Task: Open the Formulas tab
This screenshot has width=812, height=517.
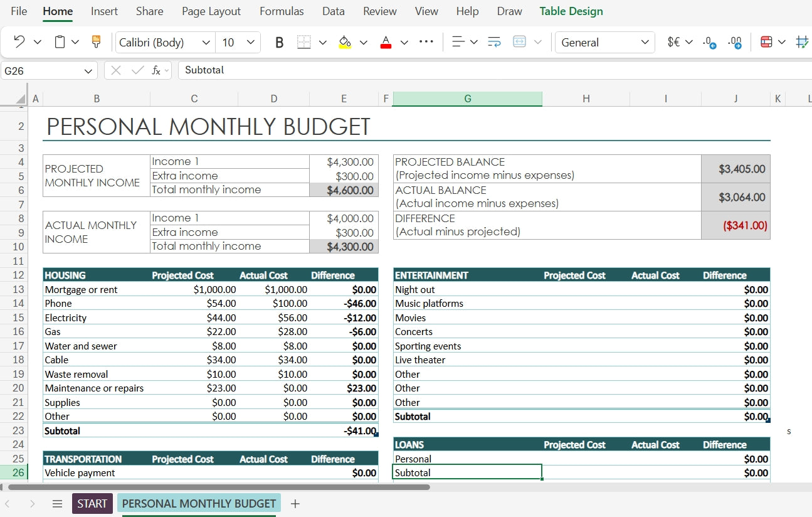Action: pos(282,11)
